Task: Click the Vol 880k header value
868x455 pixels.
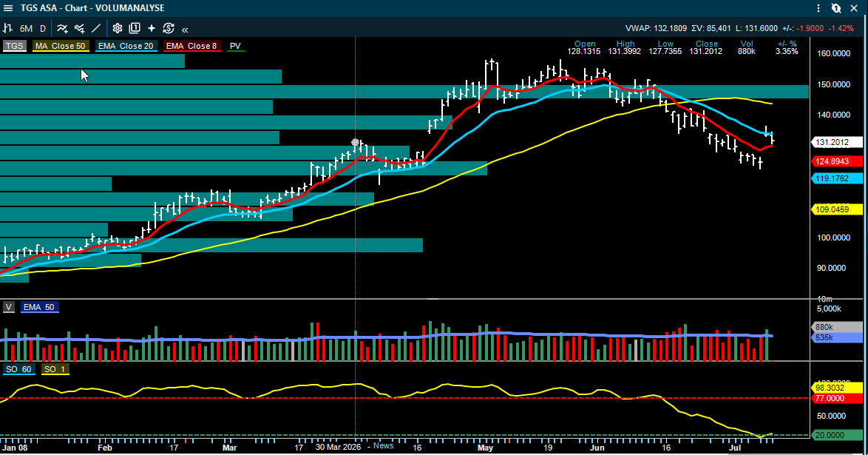Action: click(x=747, y=51)
